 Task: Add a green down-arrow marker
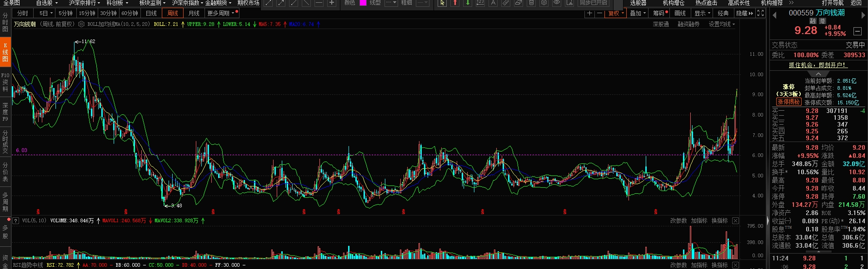pyautogui.click(x=468, y=3)
